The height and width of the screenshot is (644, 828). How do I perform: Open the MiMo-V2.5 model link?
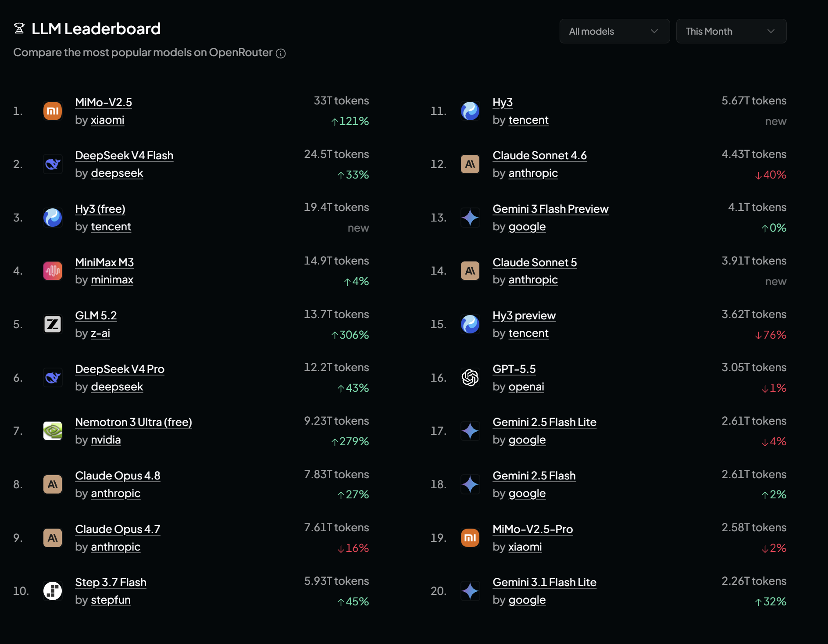click(x=103, y=102)
